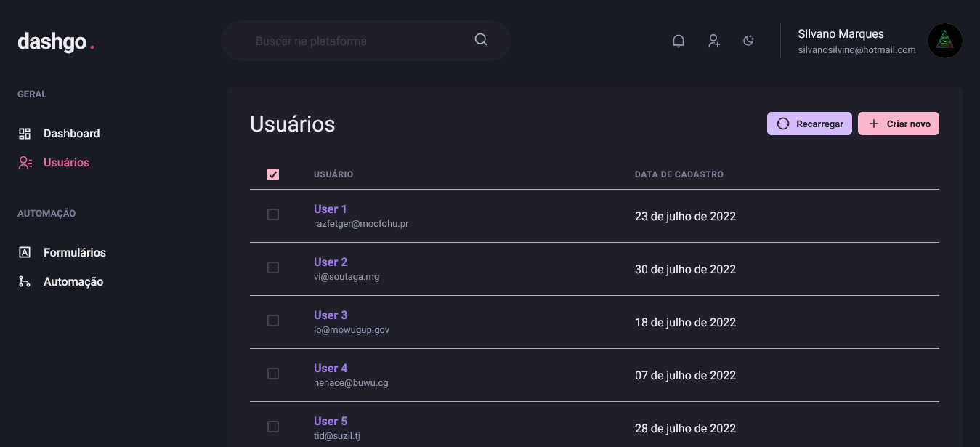Check the checkbox next to User 1
Image resolution: width=980 pixels, height=447 pixels.
(x=273, y=214)
